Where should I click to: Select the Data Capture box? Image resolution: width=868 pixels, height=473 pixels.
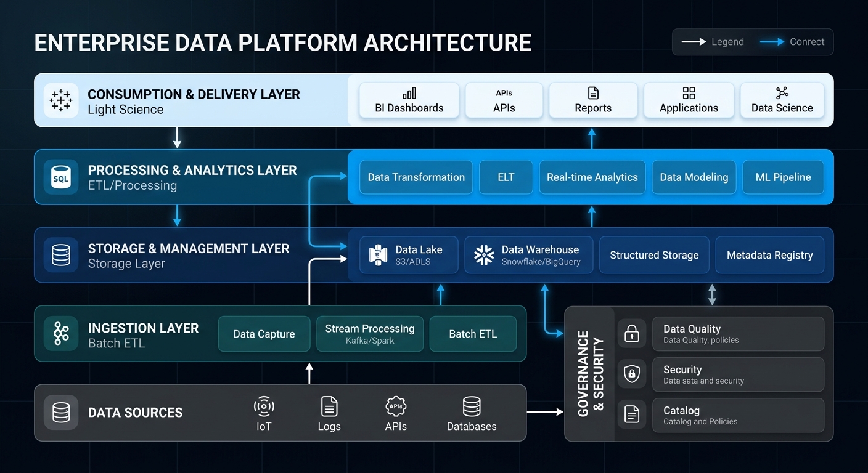[264, 334]
